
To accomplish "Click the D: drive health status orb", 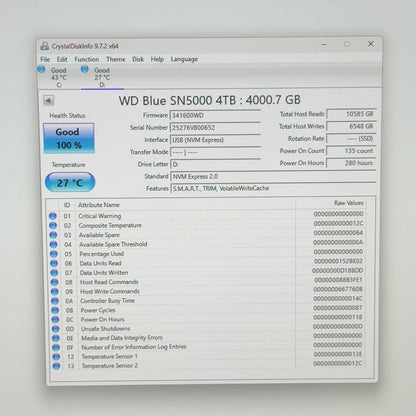I will coord(85,69).
